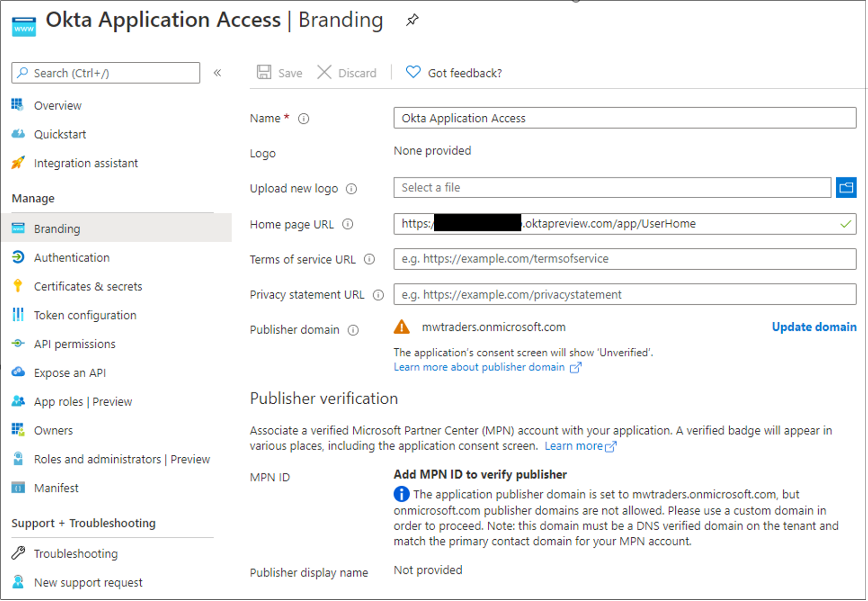The width and height of the screenshot is (868, 601).
Task: Click the Owners icon
Action: click(x=18, y=430)
